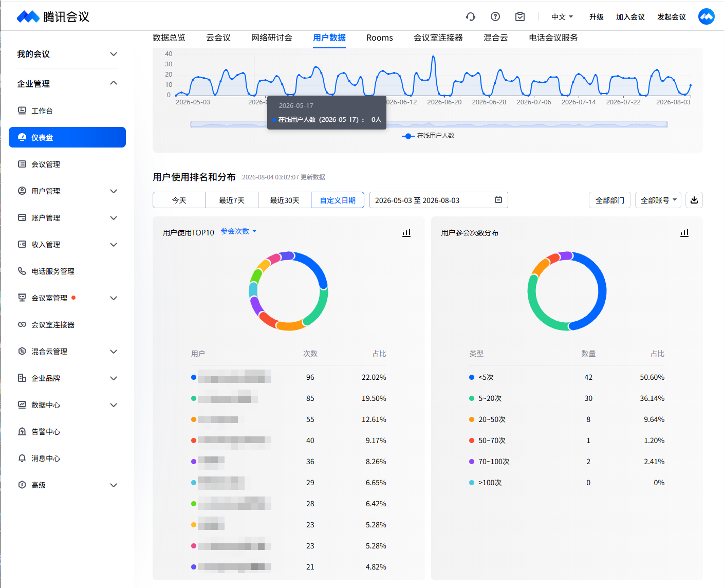Switch to the 数据总览 tab

(x=169, y=38)
